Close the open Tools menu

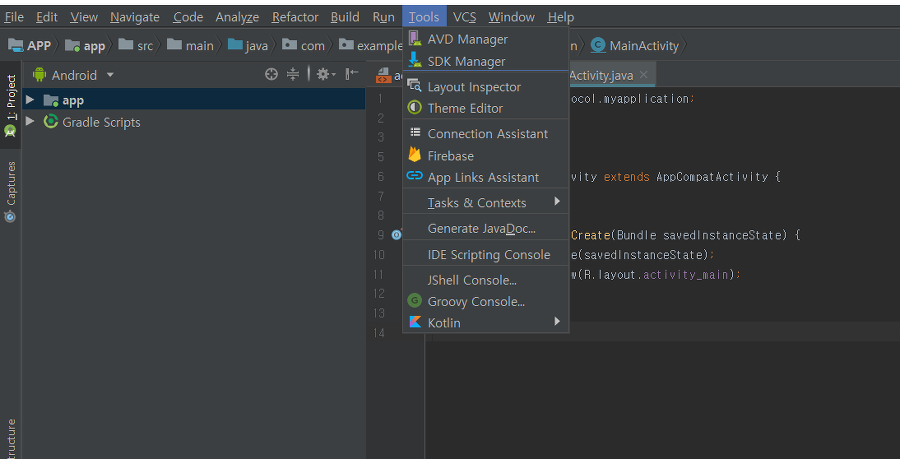(424, 17)
